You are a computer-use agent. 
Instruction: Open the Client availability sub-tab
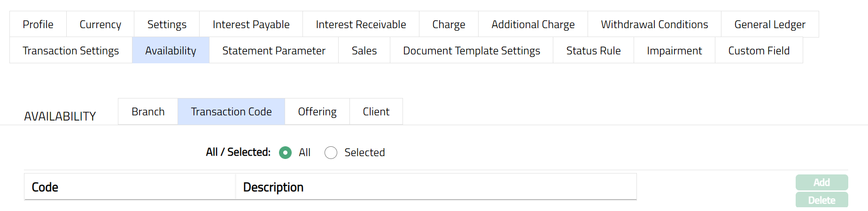click(376, 112)
